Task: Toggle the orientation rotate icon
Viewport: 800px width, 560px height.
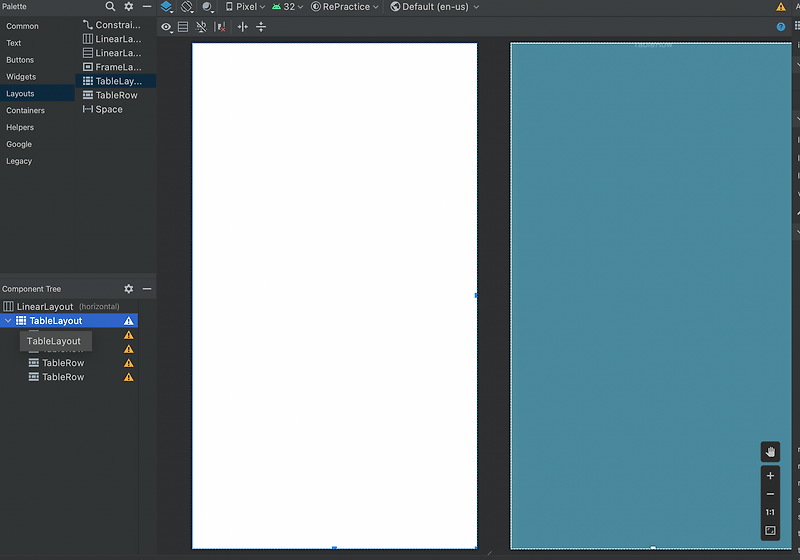Action: pos(187,7)
